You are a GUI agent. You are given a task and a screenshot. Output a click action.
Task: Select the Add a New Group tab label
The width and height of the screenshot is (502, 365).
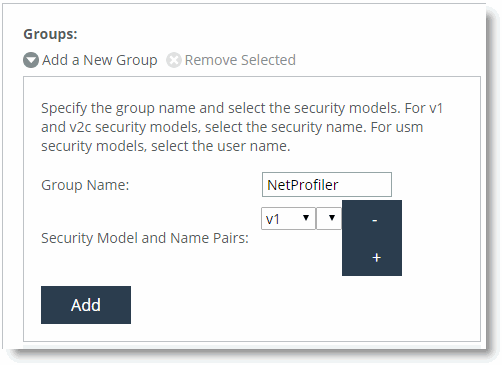click(100, 60)
